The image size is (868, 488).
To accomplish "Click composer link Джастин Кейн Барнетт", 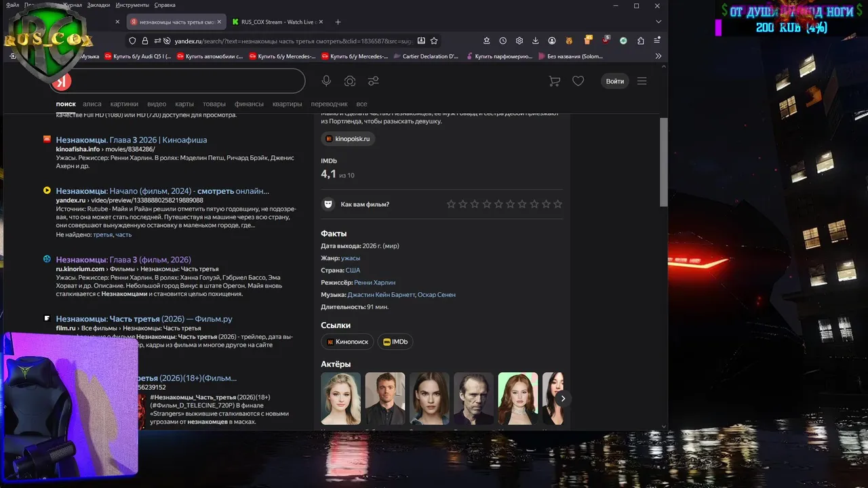I will coord(381,295).
